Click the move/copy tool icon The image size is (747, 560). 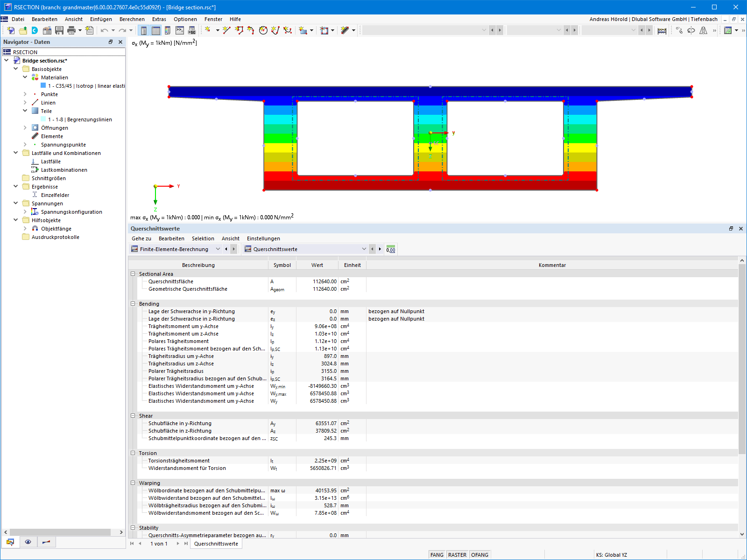tap(679, 30)
